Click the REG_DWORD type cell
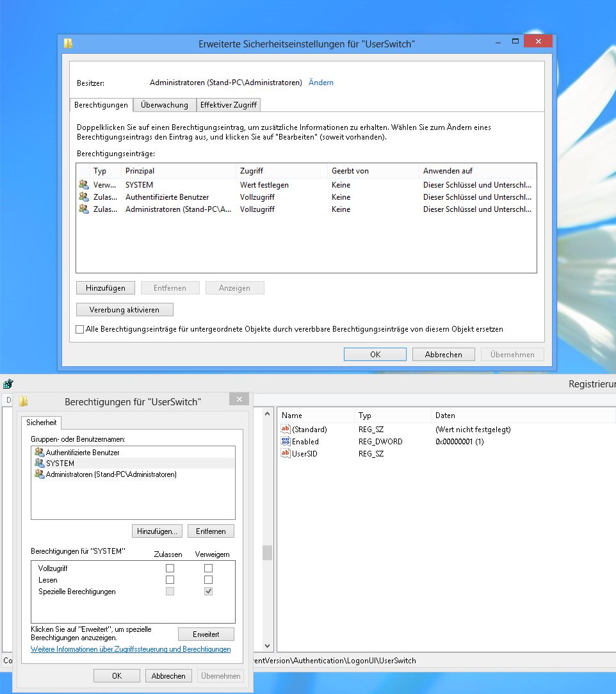 [x=380, y=441]
